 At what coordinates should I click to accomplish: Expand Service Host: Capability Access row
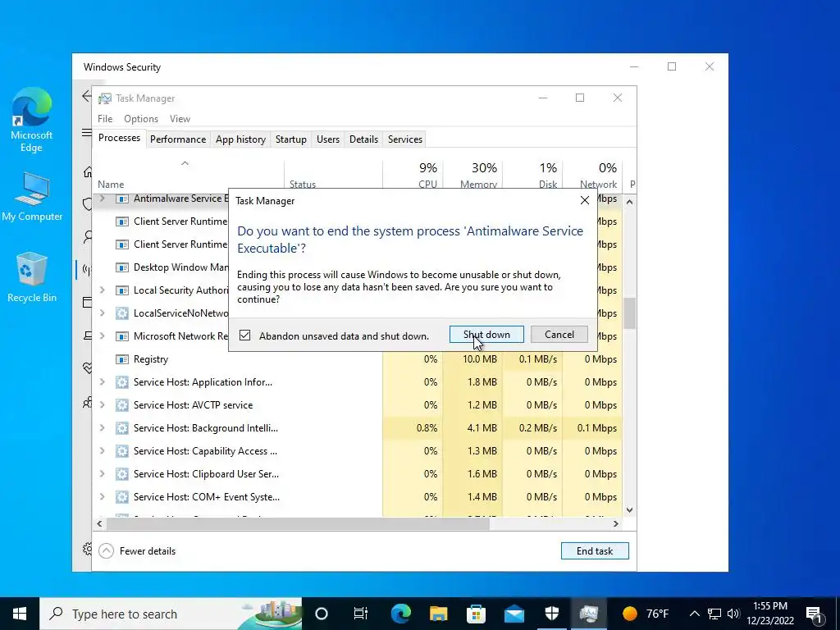(103, 451)
